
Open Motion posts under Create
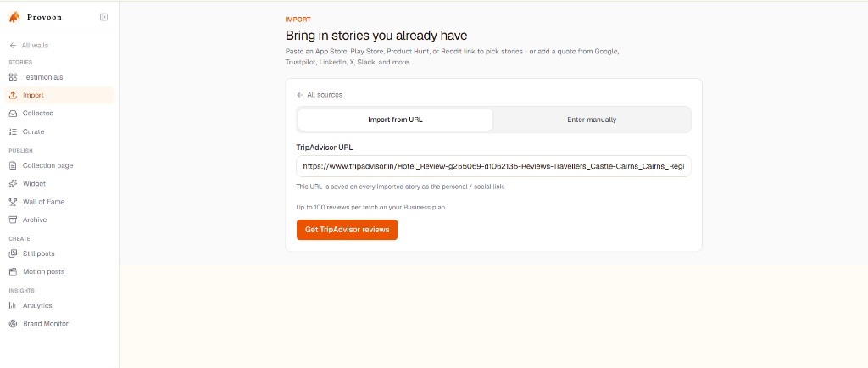click(59, 271)
